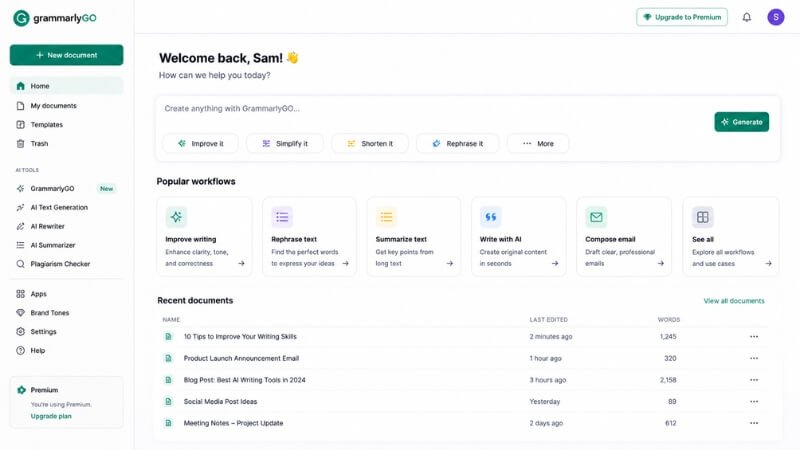Screen dimensions: 800x450
Task: Click the See all grid icon
Action: point(703,217)
